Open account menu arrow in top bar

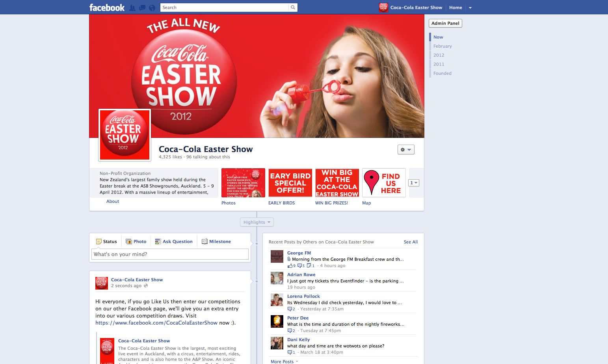pos(470,7)
